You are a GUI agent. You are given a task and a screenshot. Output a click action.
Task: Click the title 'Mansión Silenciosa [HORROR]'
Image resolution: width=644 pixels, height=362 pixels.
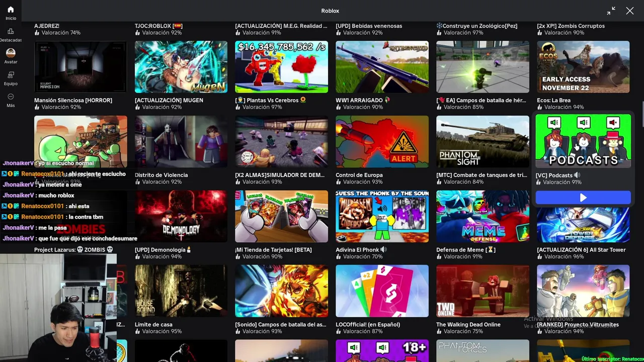(73, 100)
